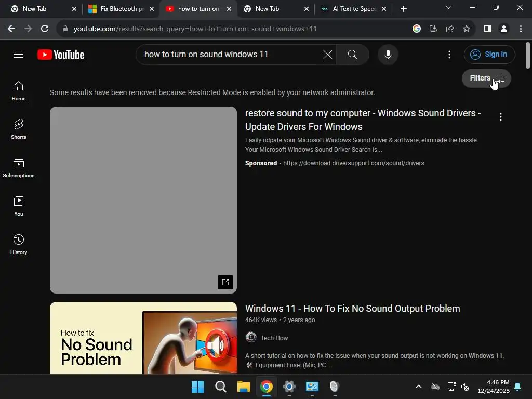
Task: Go back with the browser back arrow
Action: pyautogui.click(x=11, y=29)
